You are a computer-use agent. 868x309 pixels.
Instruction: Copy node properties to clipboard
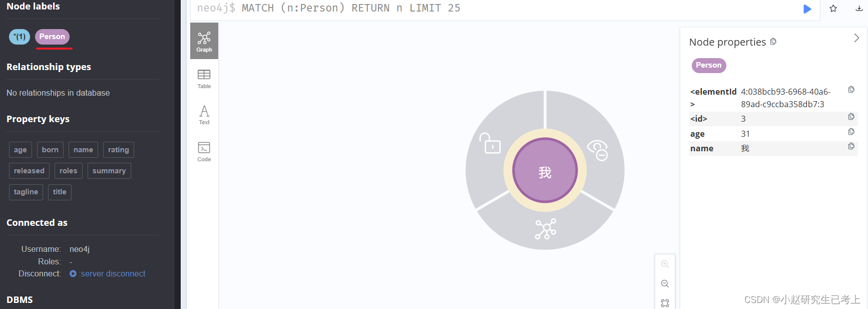click(773, 42)
